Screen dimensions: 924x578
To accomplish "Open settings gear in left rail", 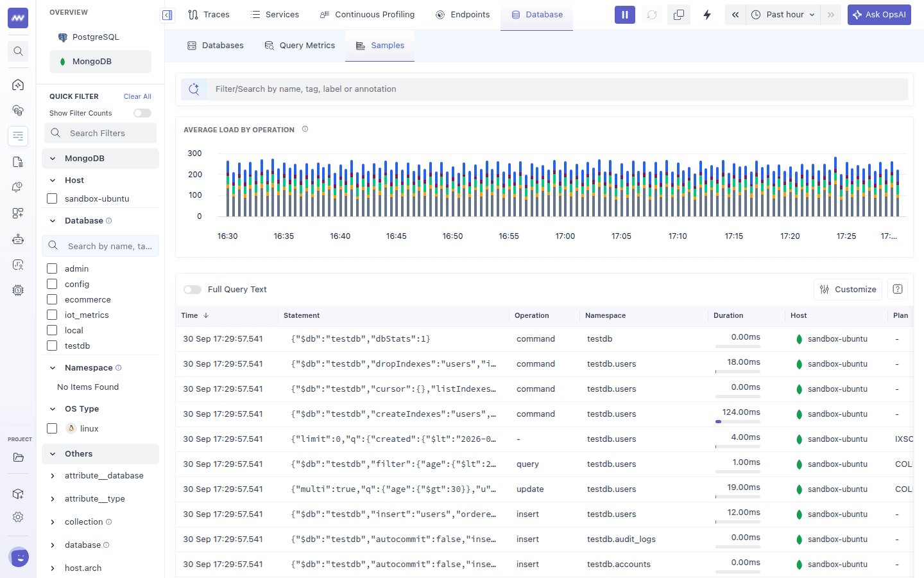I will point(18,517).
